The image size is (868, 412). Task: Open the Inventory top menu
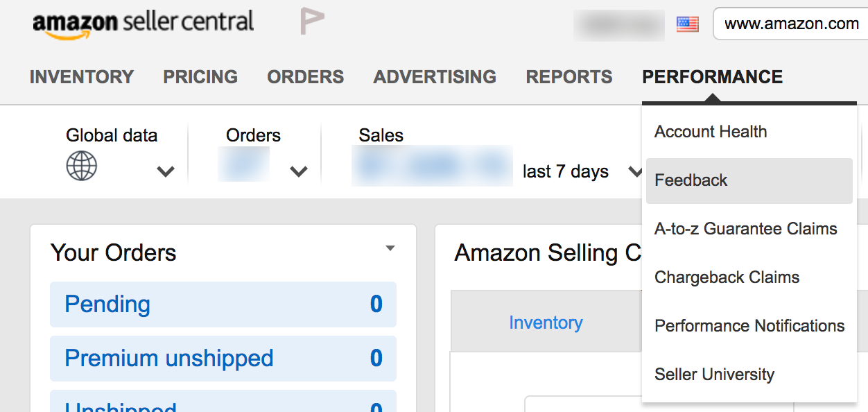(82, 76)
